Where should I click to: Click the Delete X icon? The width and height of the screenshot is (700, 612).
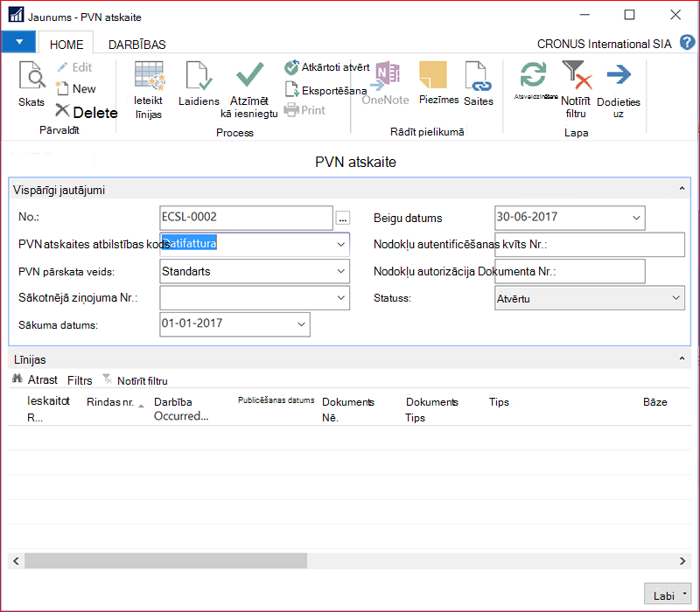pos(62,110)
